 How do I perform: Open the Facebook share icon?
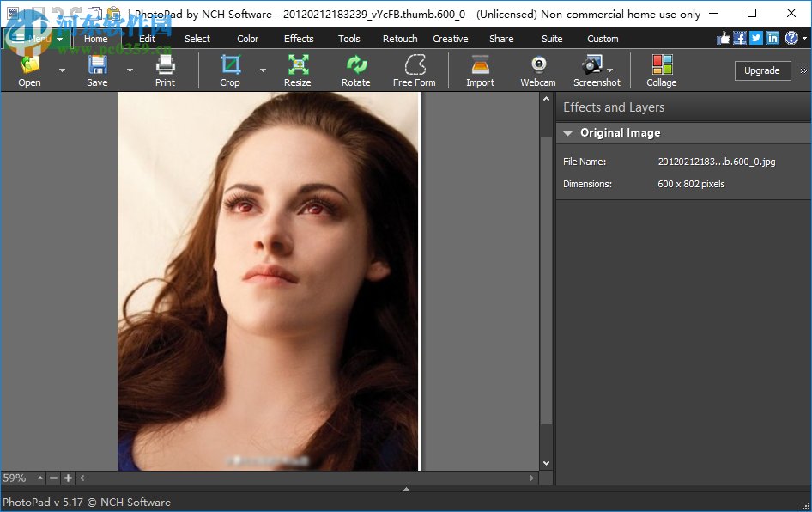(739, 38)
